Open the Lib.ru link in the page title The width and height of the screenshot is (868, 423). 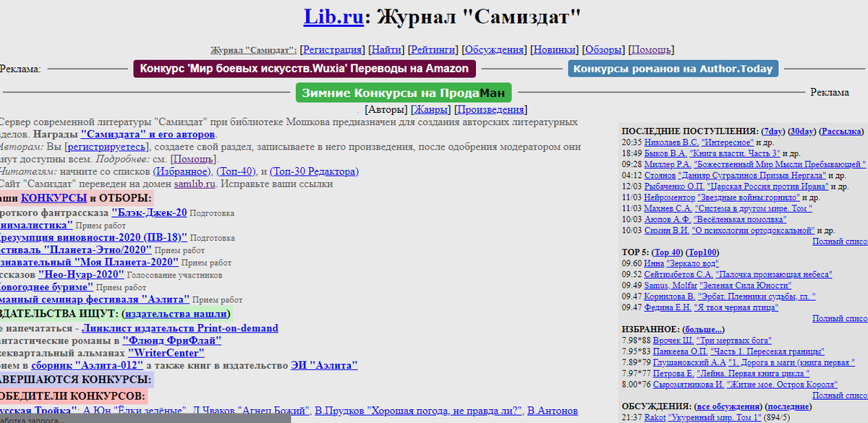pos(333,16)
